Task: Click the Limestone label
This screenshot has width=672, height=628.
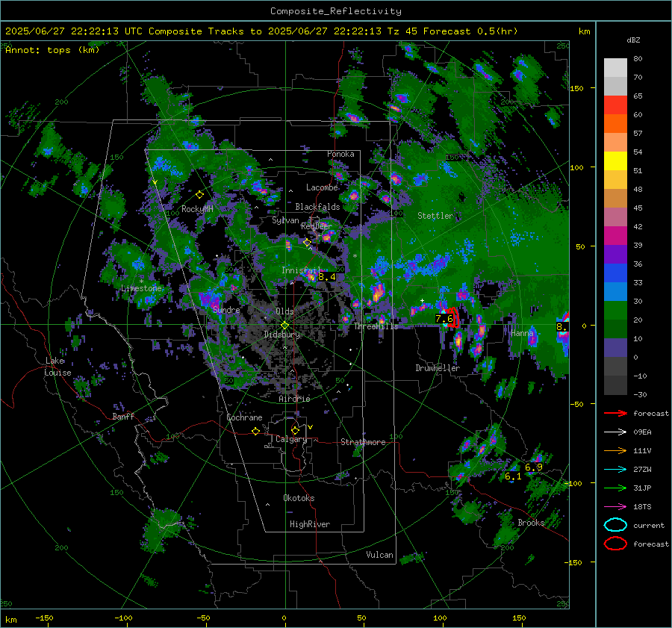Action: tap(141, 288)
